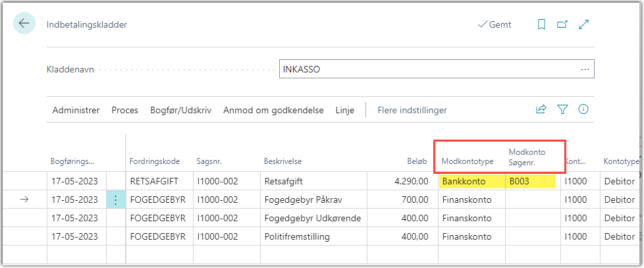The width and height of the screenshot is (644, 268).
Task: Expand page to full screen icon
Action: [583, 24]
